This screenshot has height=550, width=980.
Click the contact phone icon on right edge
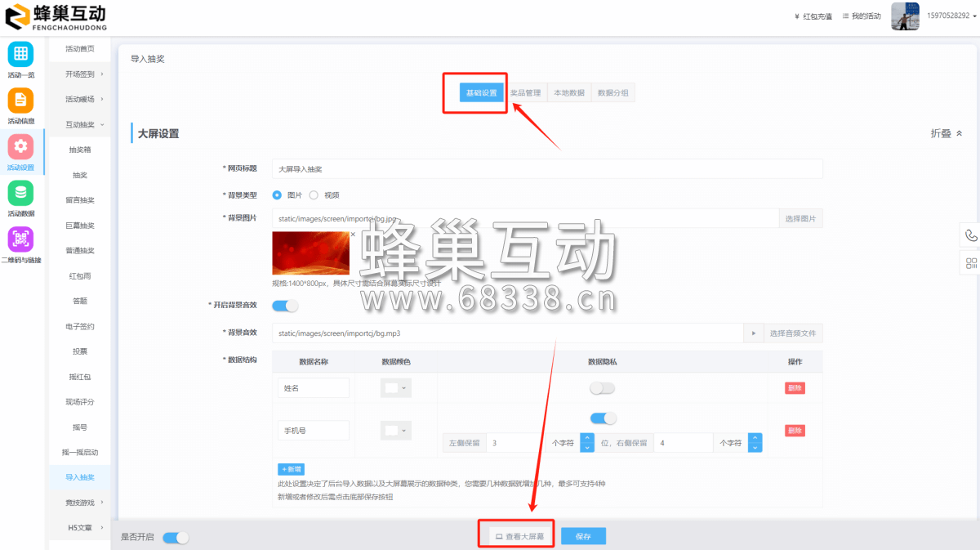click(970, 235)
